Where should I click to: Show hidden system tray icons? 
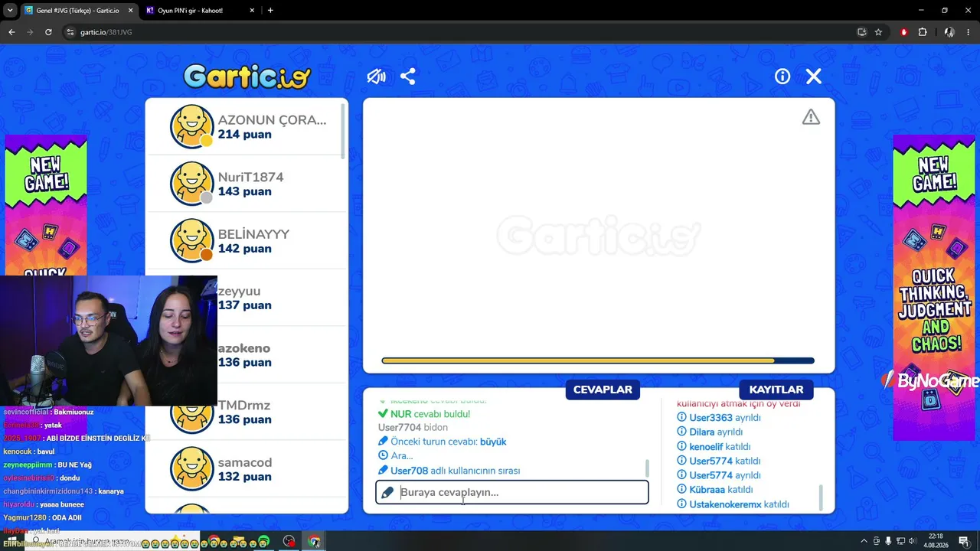pos(864,541)
